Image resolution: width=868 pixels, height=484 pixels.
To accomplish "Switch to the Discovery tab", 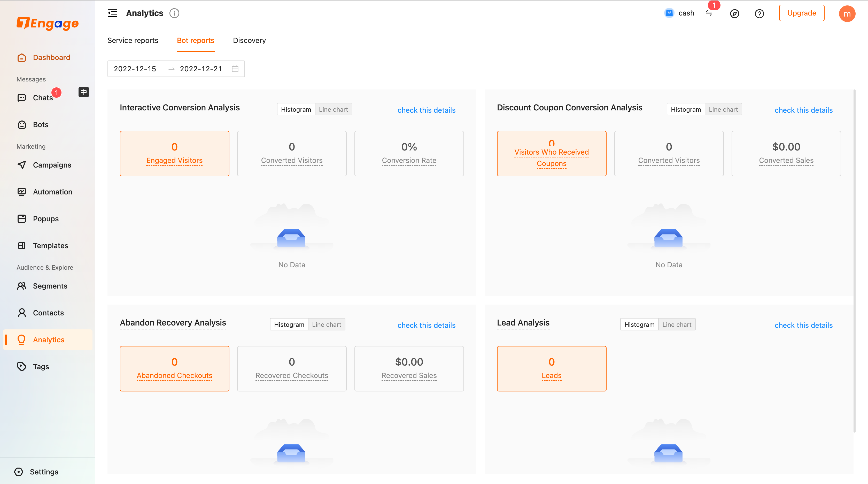I will tap(249, 41).
